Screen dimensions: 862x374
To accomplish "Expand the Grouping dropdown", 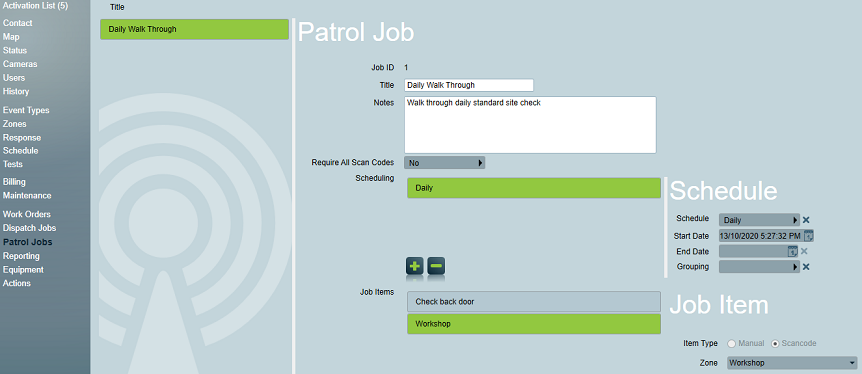I will 759,267.
